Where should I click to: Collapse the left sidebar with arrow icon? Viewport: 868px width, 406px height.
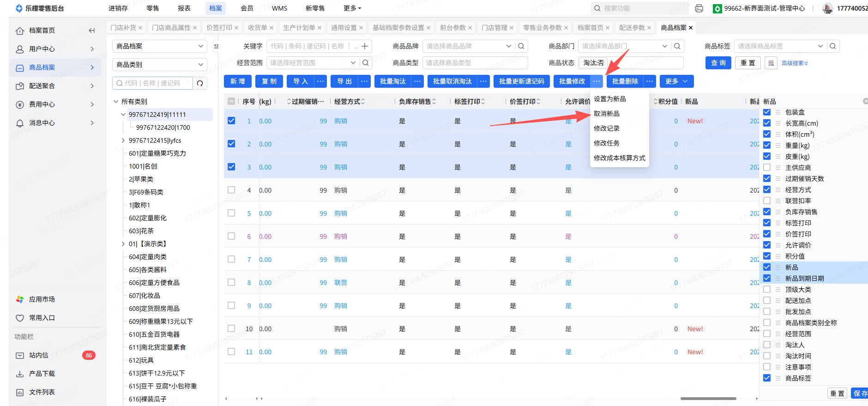(x=91, y=30)
